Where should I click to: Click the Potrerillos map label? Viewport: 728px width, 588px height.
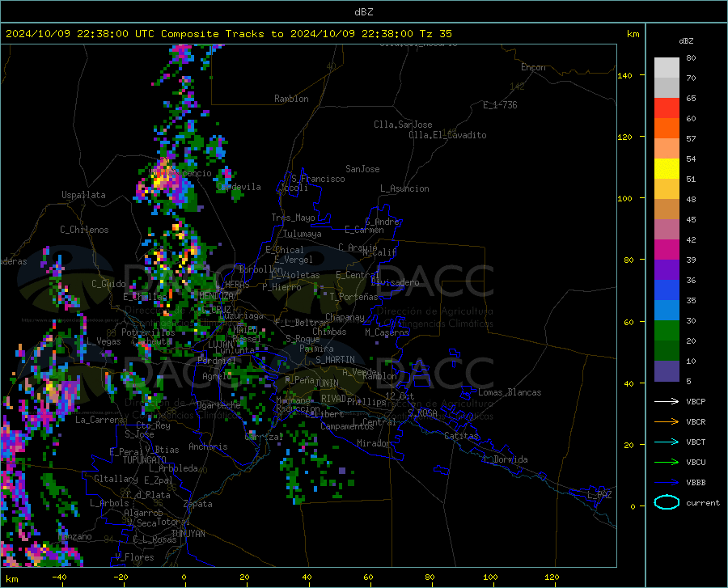point(148,332)
